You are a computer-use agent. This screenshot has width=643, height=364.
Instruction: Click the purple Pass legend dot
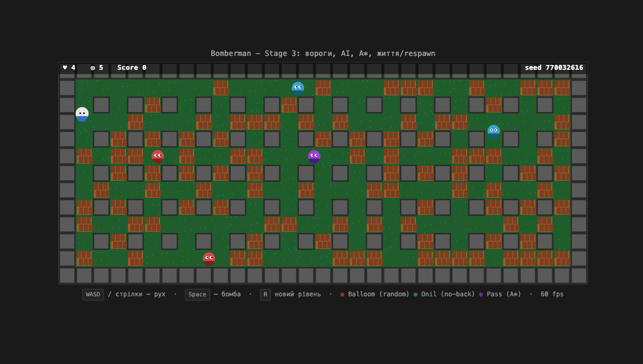tap(481, 295)
